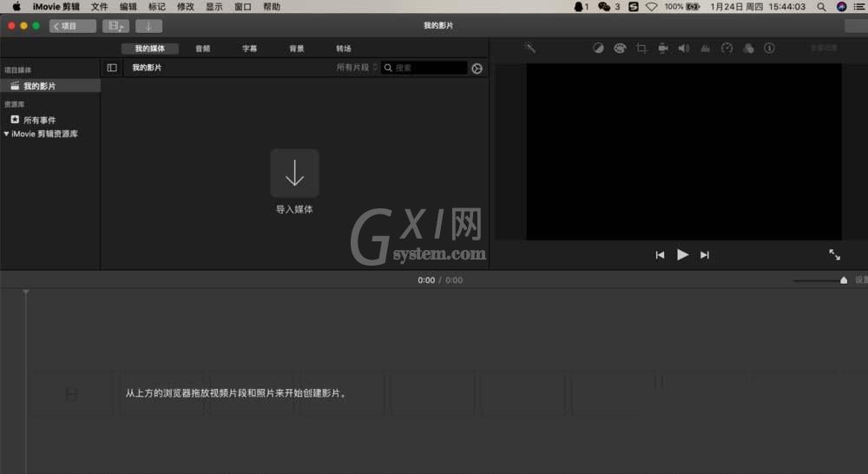The width and height of the screenshot is (868, 474).
Task: Open the color correction palette tool
Action: (620, 48)
